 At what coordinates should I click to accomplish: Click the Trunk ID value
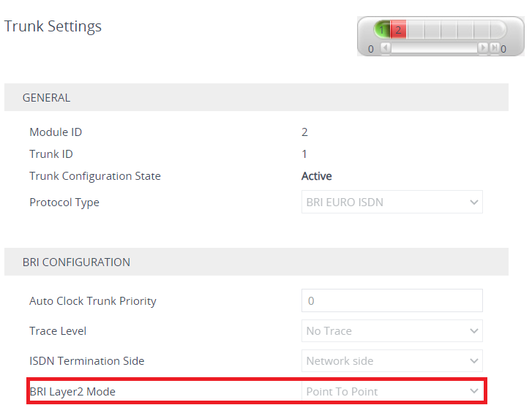[304, 154]
